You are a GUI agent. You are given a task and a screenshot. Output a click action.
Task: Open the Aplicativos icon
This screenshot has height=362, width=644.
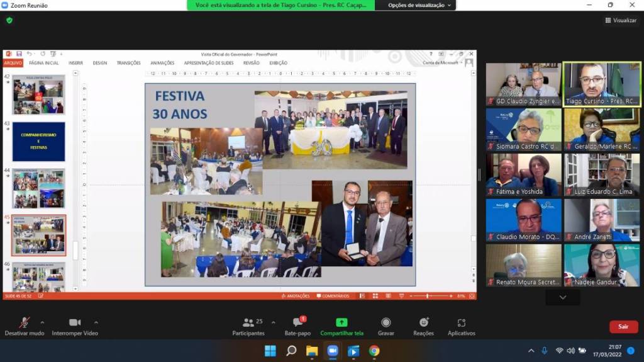click(461, 322)
